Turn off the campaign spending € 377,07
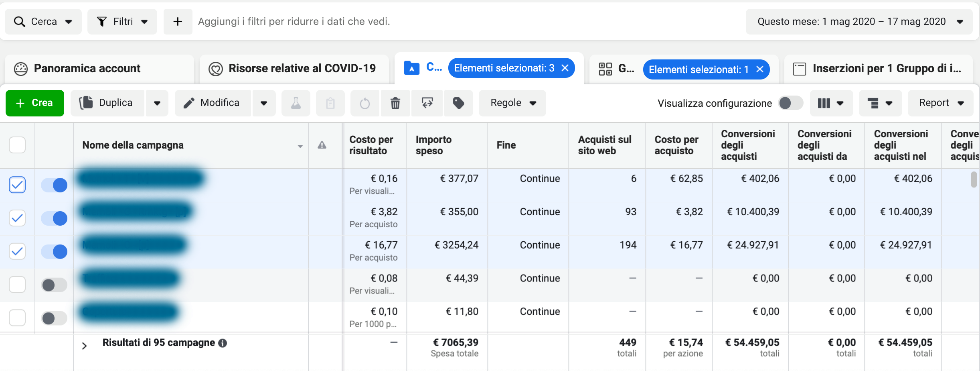This screenshot has height=371, width=980. [55, 185]
